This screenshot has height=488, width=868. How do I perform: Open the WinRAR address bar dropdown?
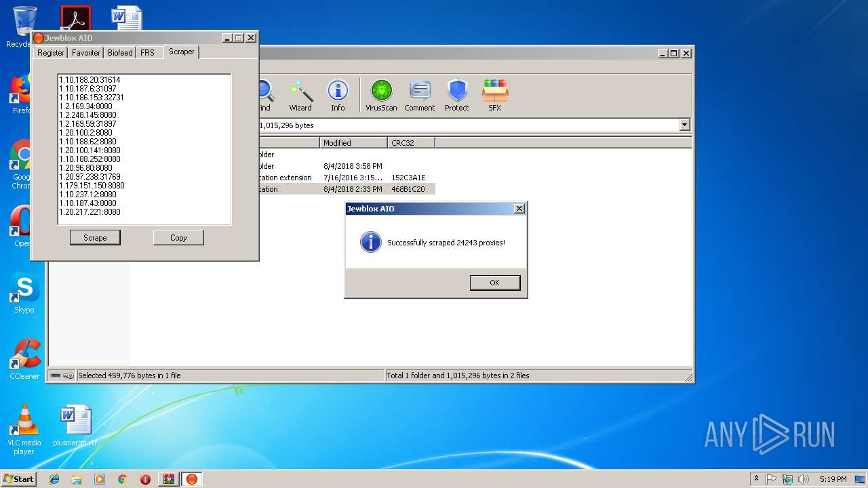[684, 125]
